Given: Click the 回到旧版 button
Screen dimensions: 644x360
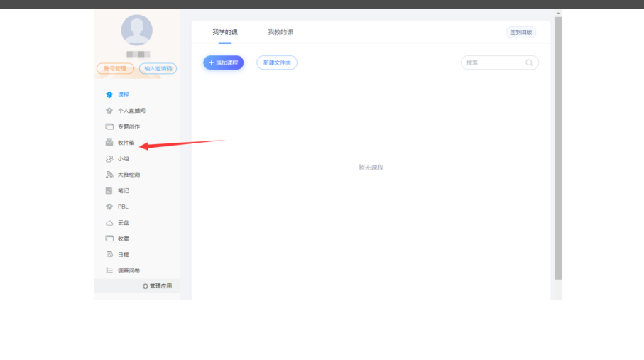Looking at the screenshot, I should click(520, 32).
